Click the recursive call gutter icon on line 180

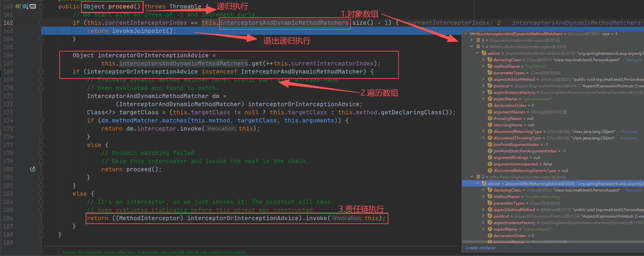tap(33, 169)
